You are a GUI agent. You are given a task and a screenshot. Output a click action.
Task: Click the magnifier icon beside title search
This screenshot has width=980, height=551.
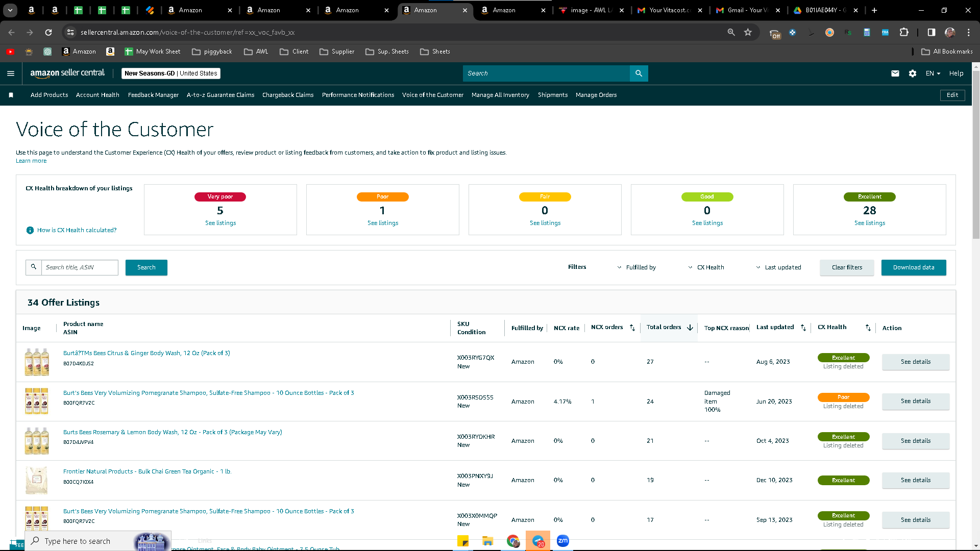(34, 267)
